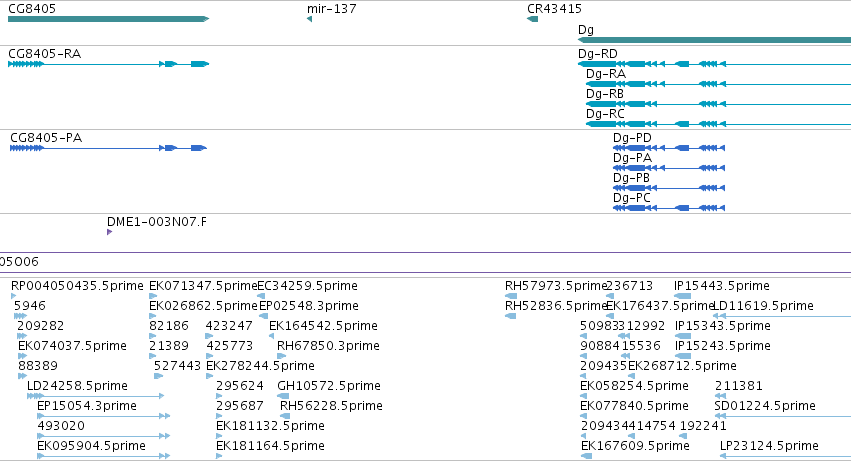
Task: Select the Dg-RA transcript label
Action: [x=606, y=74]
